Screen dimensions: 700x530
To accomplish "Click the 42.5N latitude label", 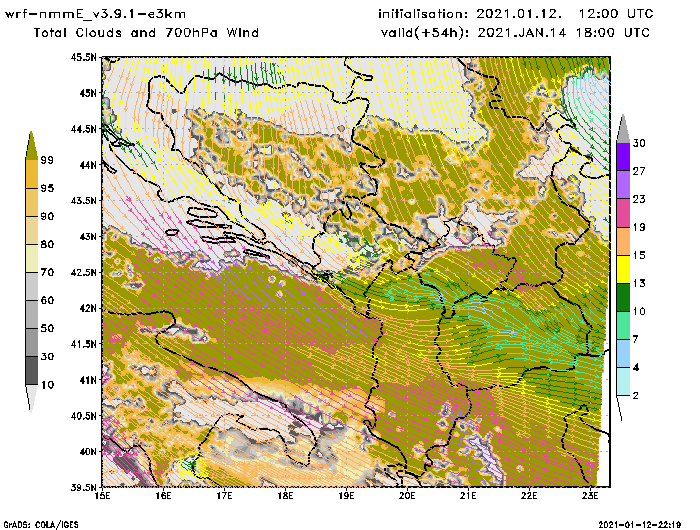I will tap(83, 272).
